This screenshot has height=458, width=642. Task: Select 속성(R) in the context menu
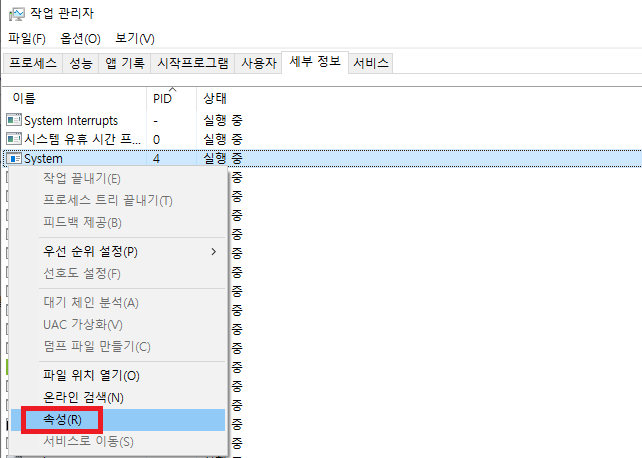point(62,419)
